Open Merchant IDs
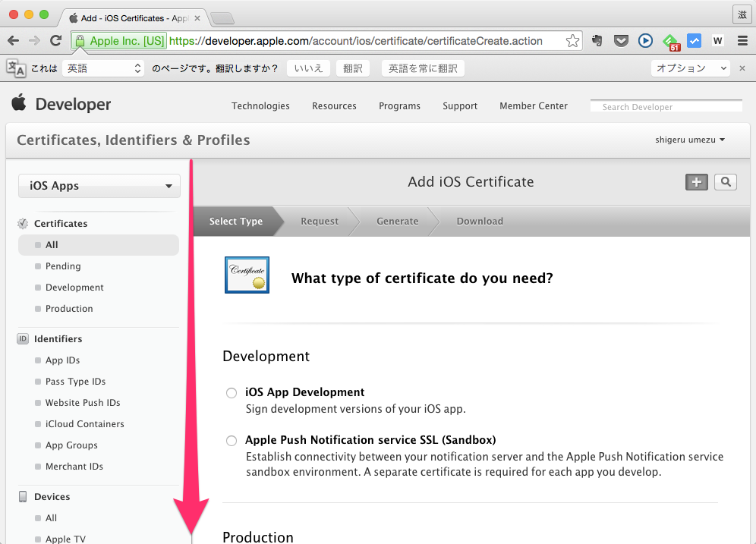This screenshot has height=544, width=756. (x=74, y=466)
